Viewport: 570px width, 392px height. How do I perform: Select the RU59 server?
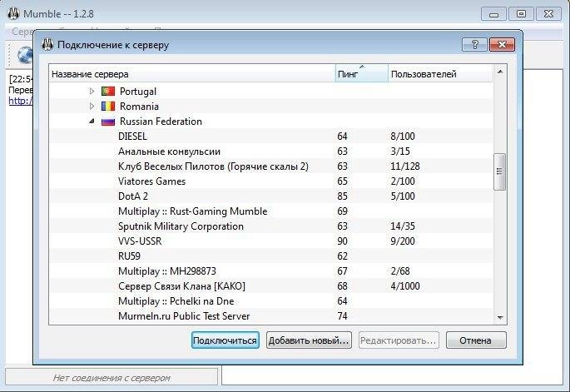pos(129,256)
